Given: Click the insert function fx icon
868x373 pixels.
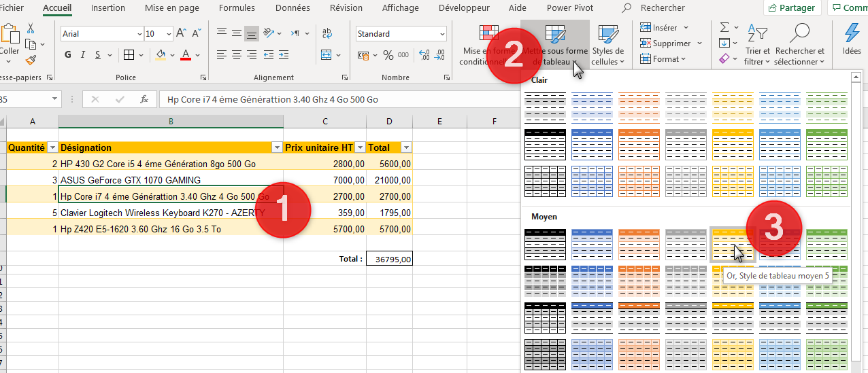Looking at the screenshot, I should click(x=144, y=99).
